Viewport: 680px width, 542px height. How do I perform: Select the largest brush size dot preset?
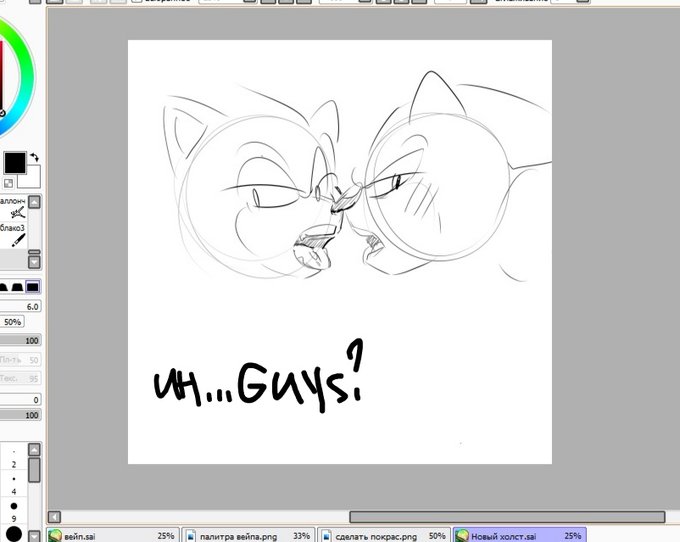click(13, 534)
